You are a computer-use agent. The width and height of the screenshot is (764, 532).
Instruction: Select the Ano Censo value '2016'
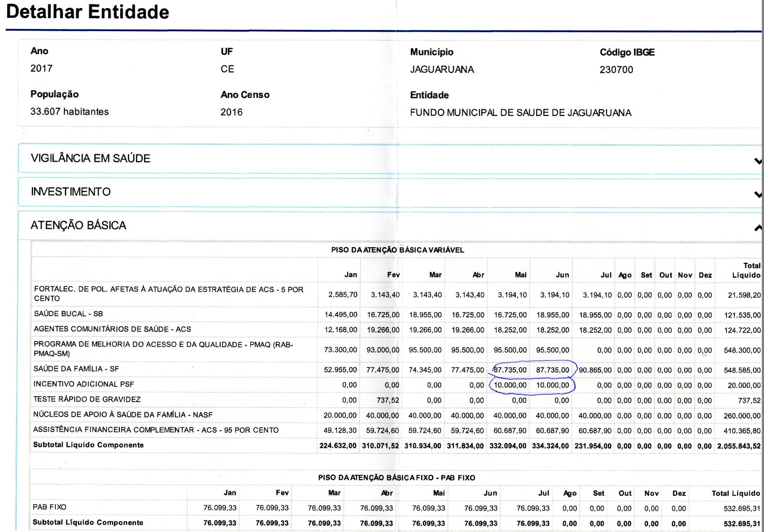pyautogui.click(x=232, y=112)
